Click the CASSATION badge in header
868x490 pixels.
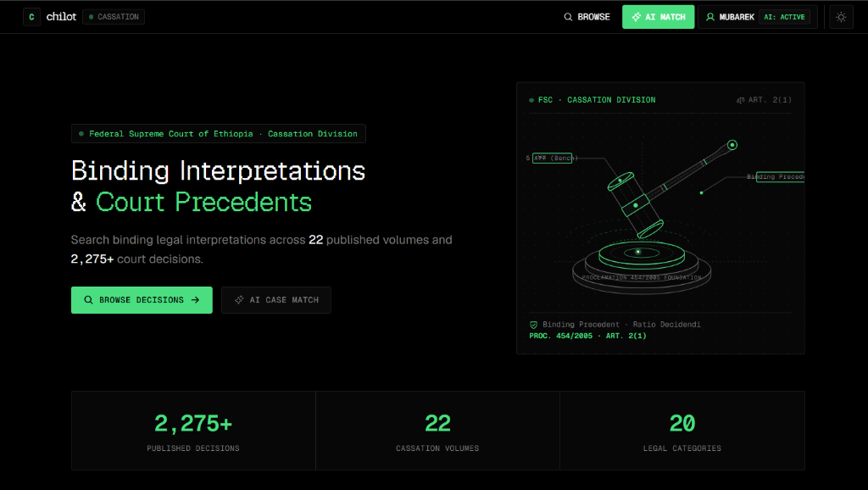tap(114, 17)
